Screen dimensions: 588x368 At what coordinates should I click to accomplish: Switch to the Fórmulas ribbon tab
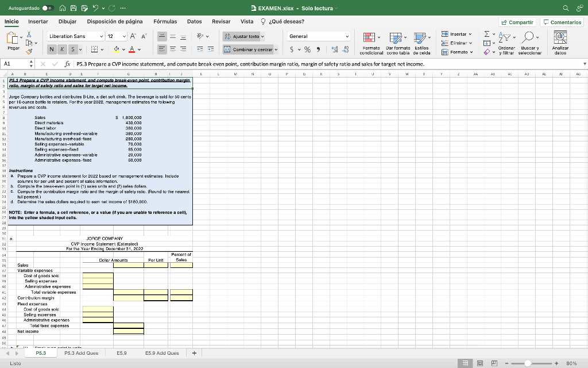[165, 21]
